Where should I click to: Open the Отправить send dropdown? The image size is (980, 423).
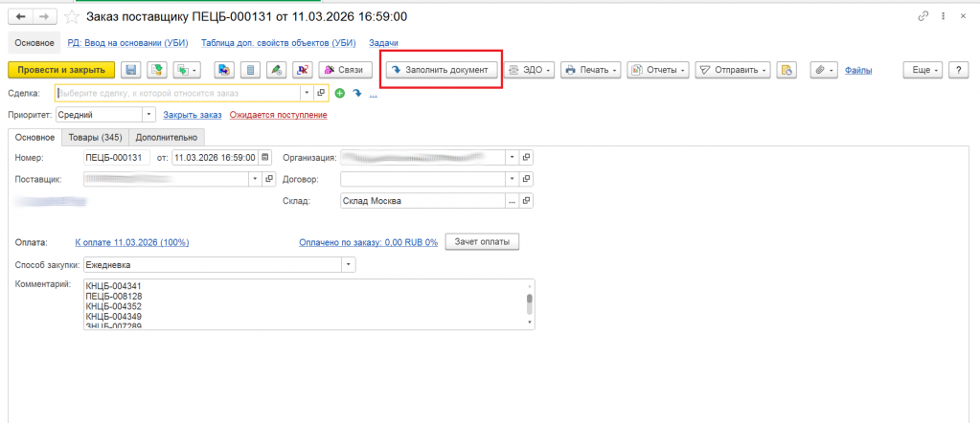[x=733, y=71]
